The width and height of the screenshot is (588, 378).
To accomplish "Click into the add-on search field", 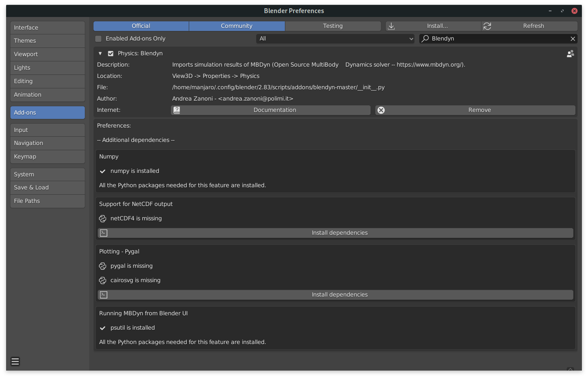I will 498,39.
